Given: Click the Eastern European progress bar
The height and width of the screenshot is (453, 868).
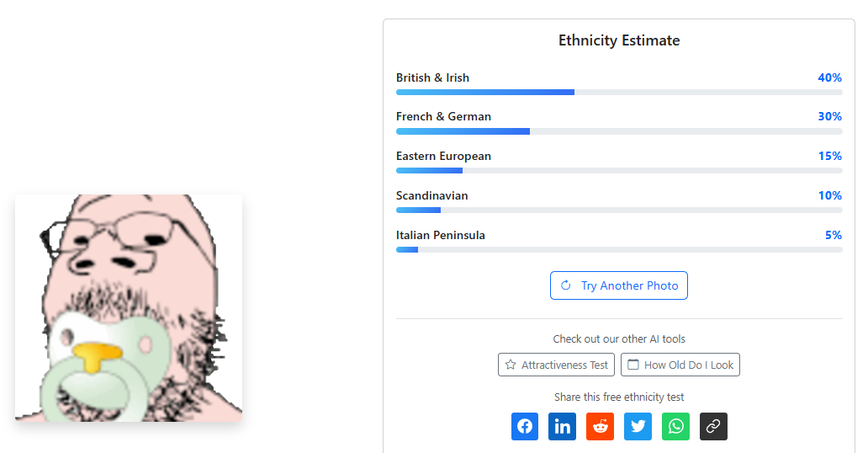Looking at the screenshot, I should pos(619,171).
